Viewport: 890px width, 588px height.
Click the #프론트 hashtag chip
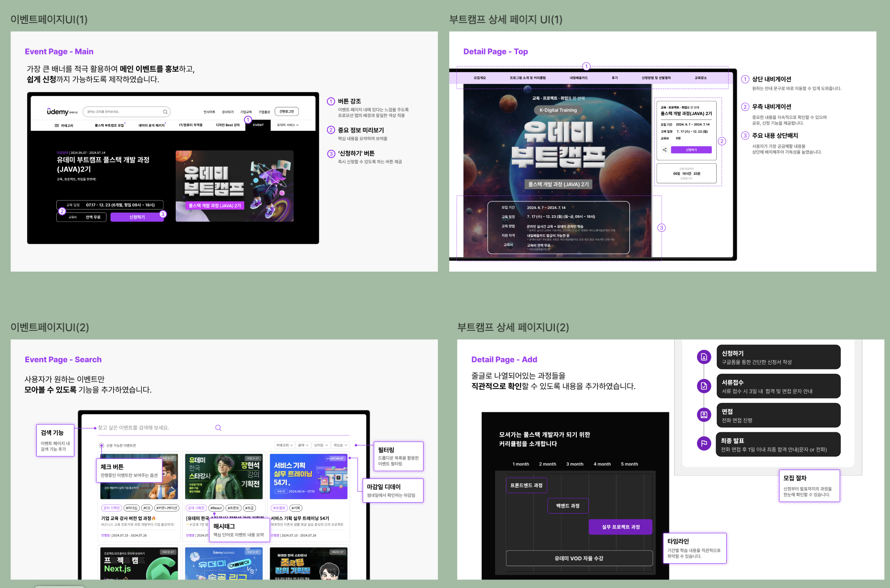pyautogui.click(x=233, y=508)
